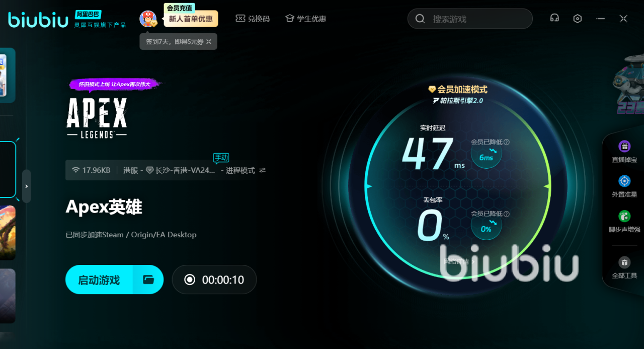
Task: Open game folder icon beside 启动游戏
Action: point(148,280)
